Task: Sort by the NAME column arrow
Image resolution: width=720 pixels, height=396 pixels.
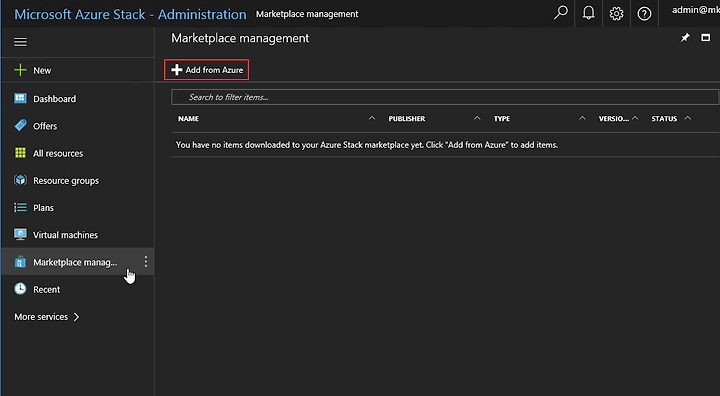Action: [372, 118]
